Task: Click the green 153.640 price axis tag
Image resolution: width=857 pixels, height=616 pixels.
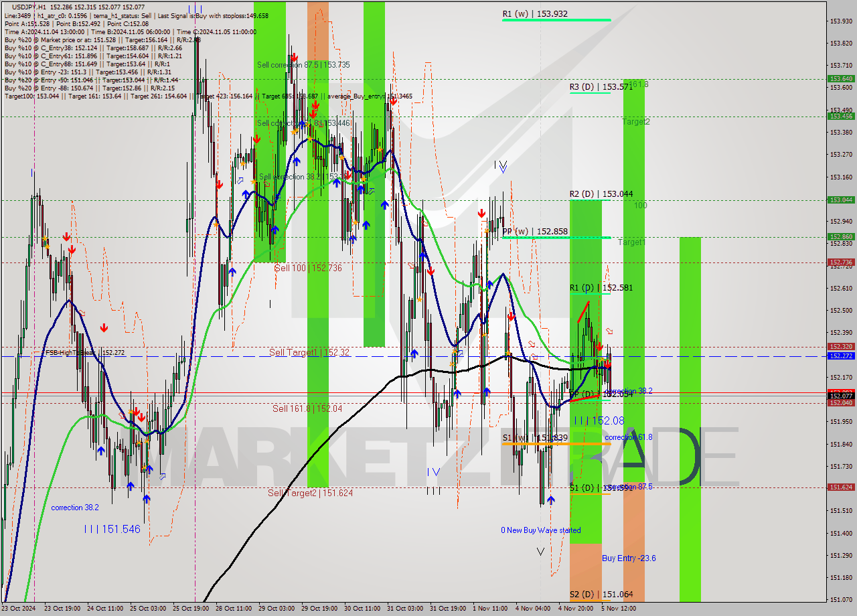Action: point(841,79)
